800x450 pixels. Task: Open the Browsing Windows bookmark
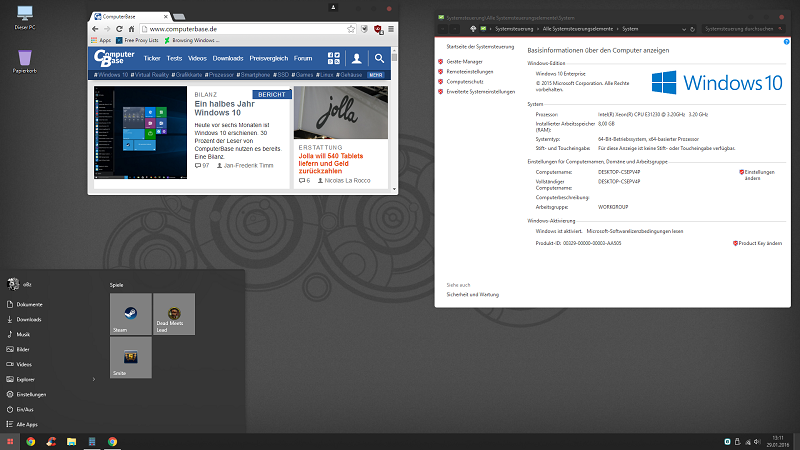click(191, 40)
